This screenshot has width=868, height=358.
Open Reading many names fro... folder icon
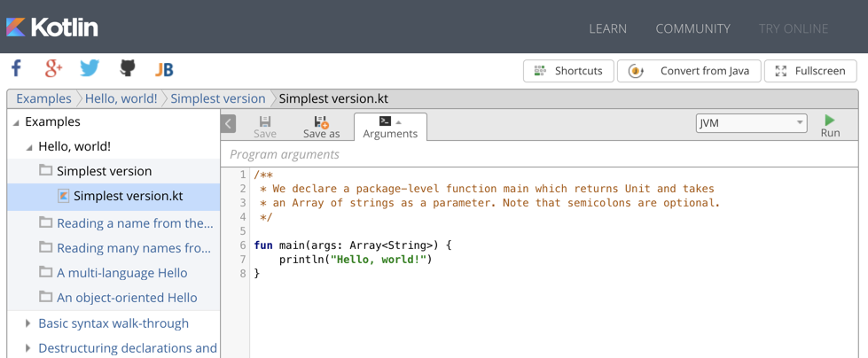[45, 247]
